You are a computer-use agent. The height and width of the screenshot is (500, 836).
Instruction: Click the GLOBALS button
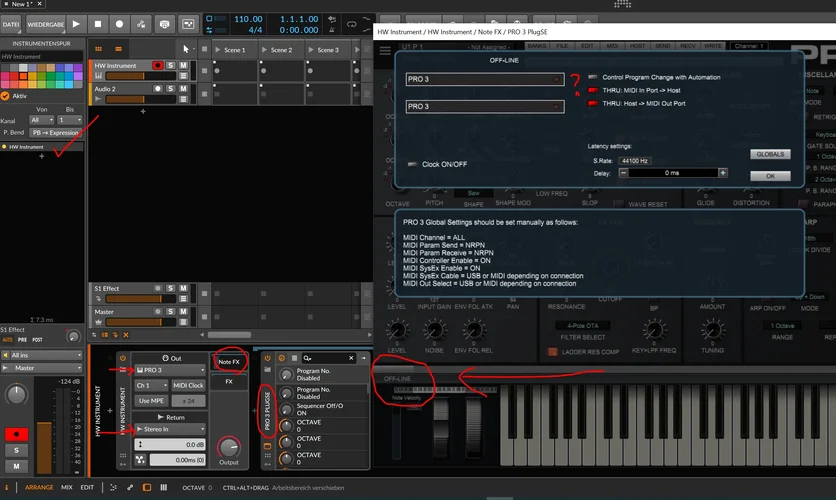tap(770, 154)
